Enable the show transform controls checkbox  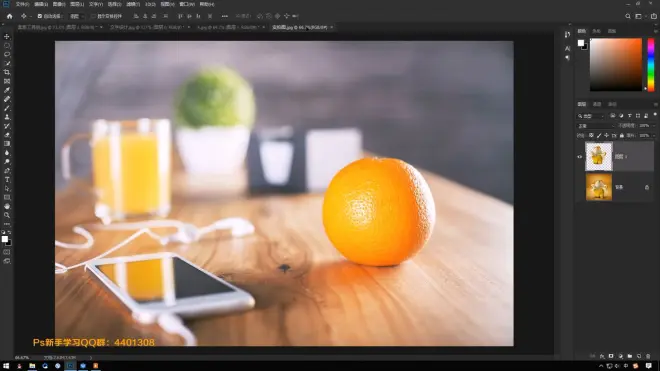coord(93,16)
